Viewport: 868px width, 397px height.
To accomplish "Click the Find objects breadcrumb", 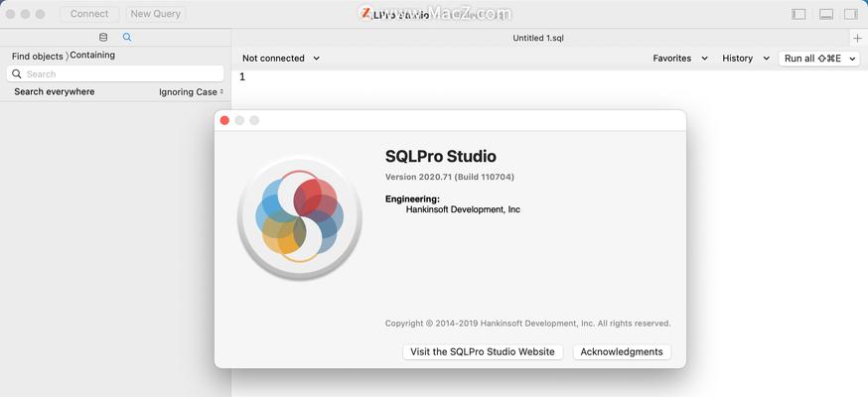I will click(x=38, y=57).
